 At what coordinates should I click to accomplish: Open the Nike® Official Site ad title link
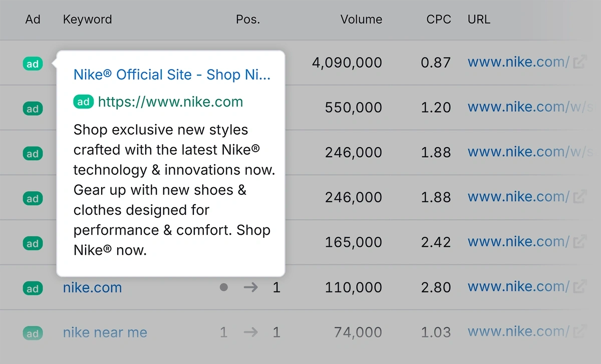[172, 75]
